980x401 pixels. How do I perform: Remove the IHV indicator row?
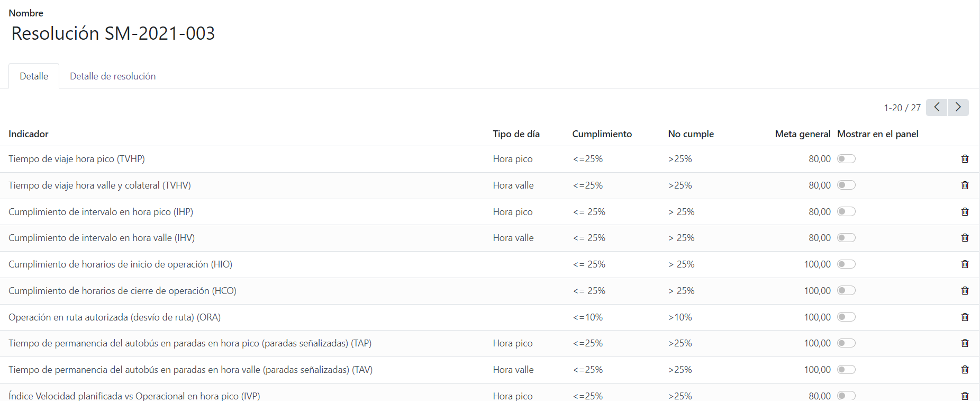[965, 238]
